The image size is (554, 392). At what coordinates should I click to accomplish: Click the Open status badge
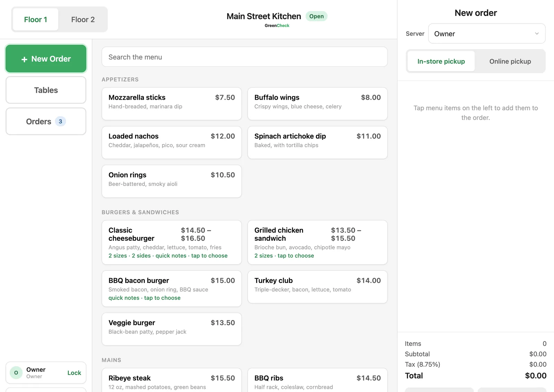pos(316,16)
